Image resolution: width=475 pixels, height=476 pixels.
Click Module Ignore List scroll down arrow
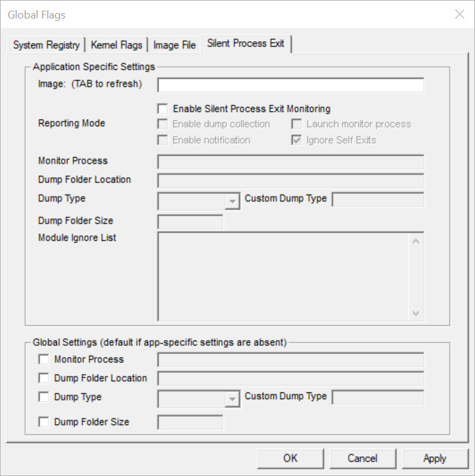[416, 313]
